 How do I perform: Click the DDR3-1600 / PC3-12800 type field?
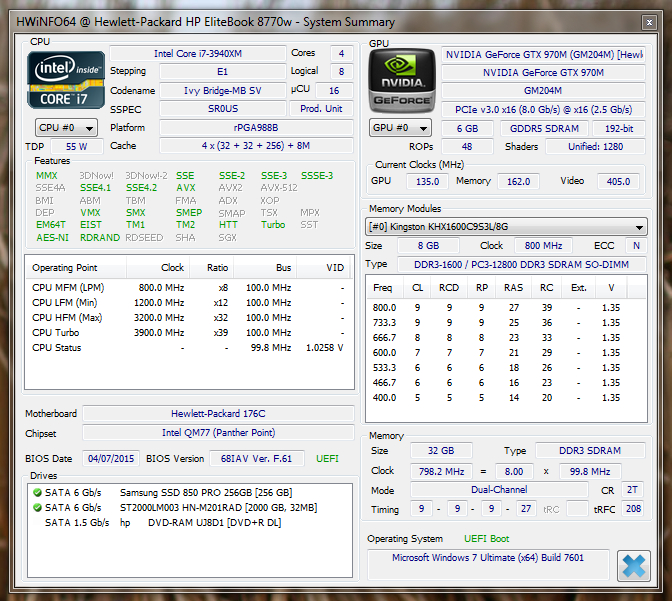522,264
